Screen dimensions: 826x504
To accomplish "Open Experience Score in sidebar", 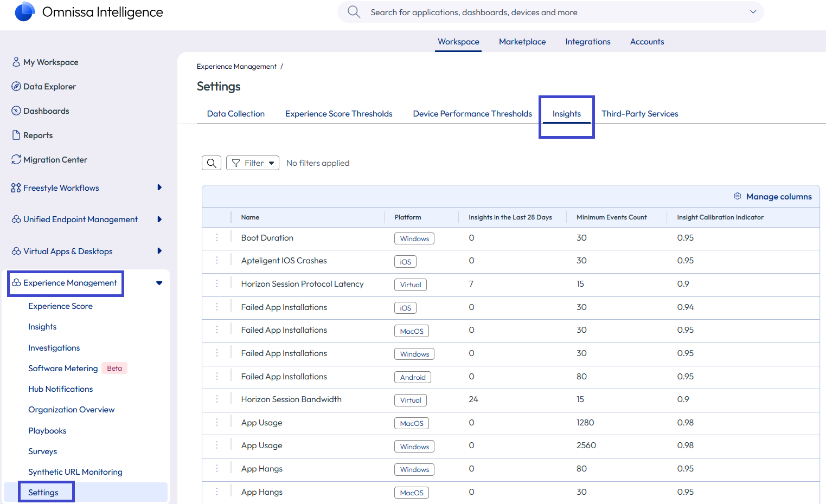I will point(60,306).
